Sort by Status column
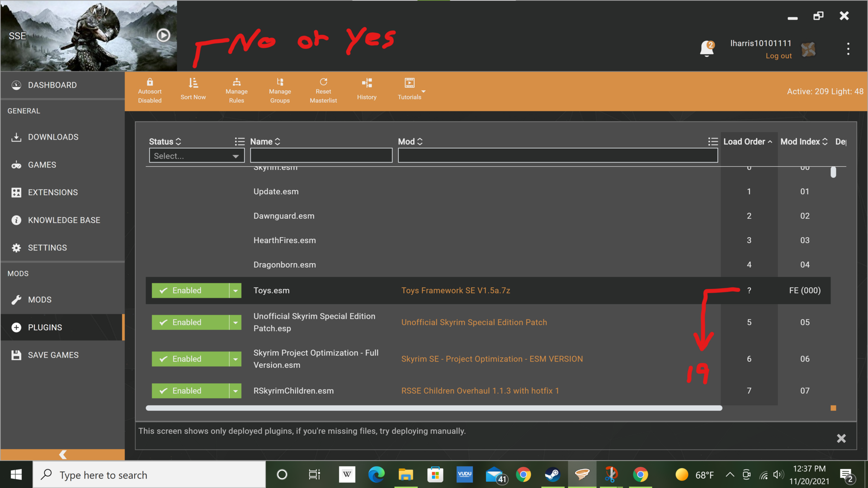 pyautogui.click(x=165, y=141)
